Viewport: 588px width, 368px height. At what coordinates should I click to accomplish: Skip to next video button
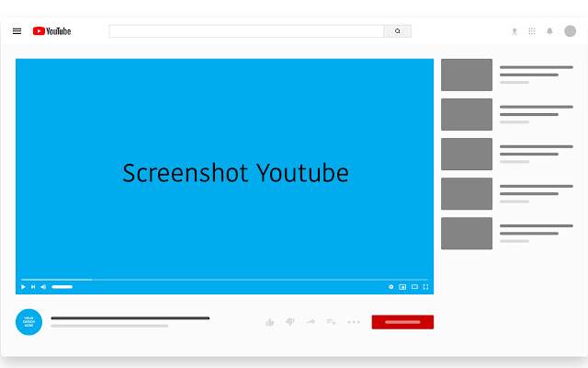33,287
